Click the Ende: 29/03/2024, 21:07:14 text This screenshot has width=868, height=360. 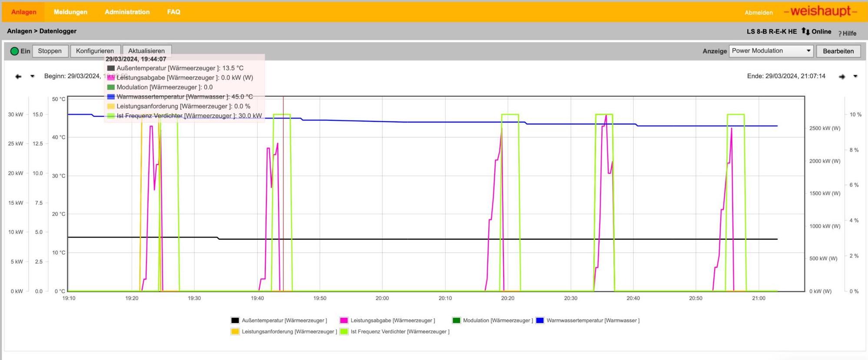point(786,76)
